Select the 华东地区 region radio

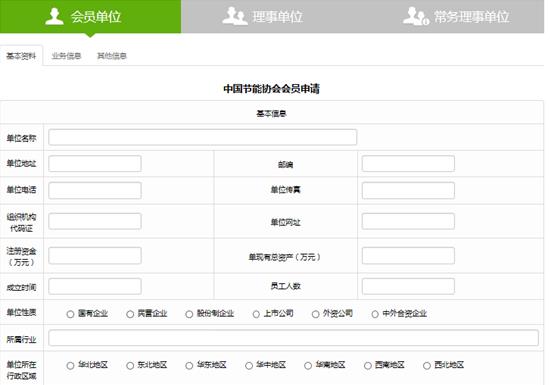pos(189,366)
